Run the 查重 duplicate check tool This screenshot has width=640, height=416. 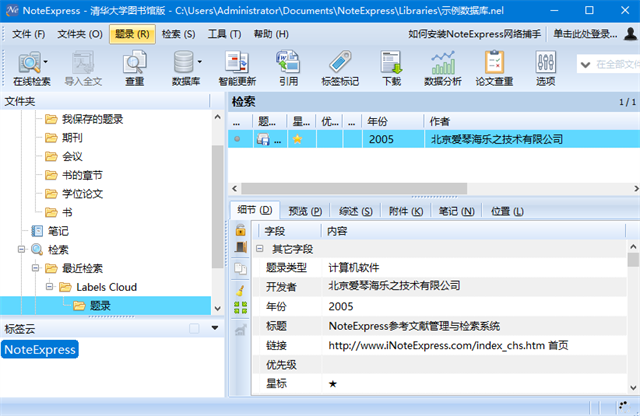[134, 69]
